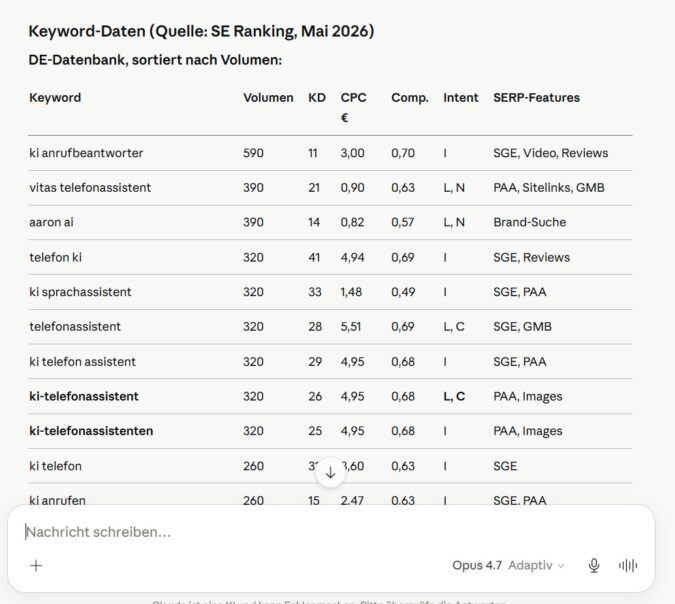
Task: Click CPC value 3,00
Action: 353,153
